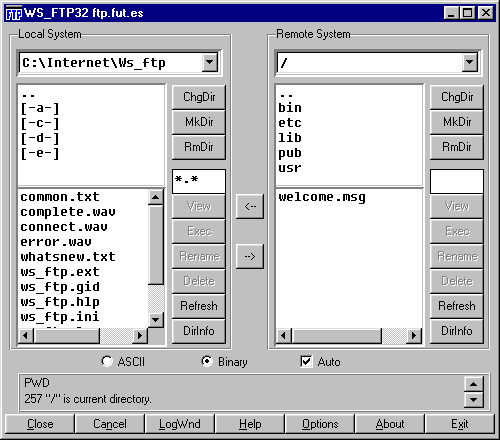The width and height of the screenshot is (500, 440).
Task: Select remote directory lib
Action: [x=290, y=138]
